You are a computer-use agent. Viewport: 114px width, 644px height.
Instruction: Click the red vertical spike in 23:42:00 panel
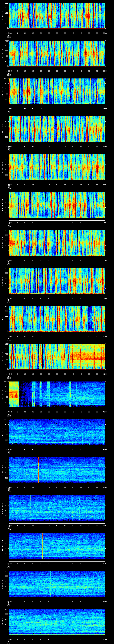click(x=72, y=432)
